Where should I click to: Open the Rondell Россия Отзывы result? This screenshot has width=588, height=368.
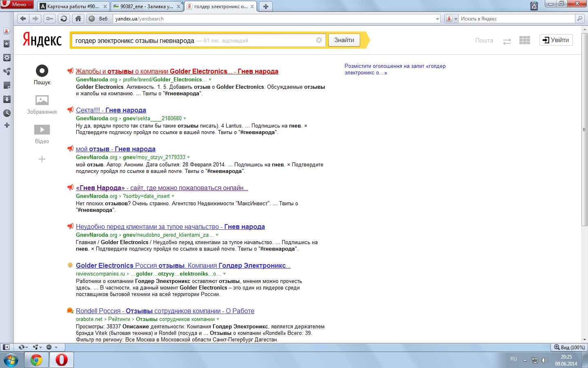tap(165, 311)
